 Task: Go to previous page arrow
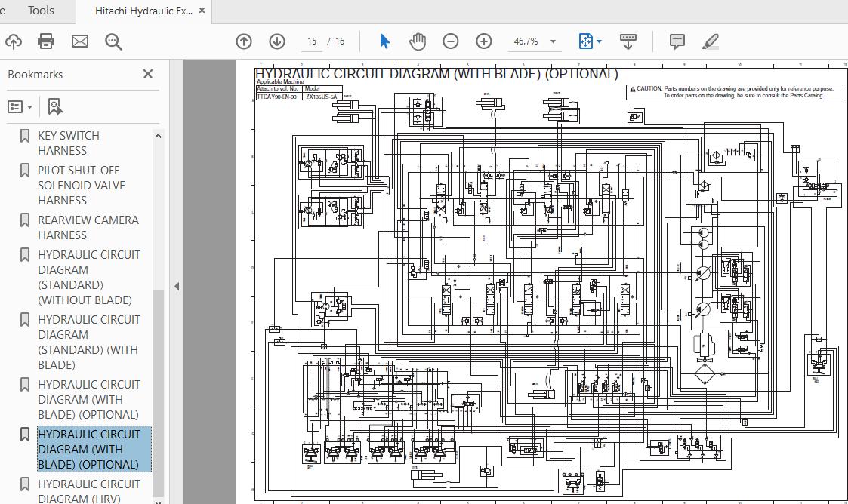coord(244,41)
